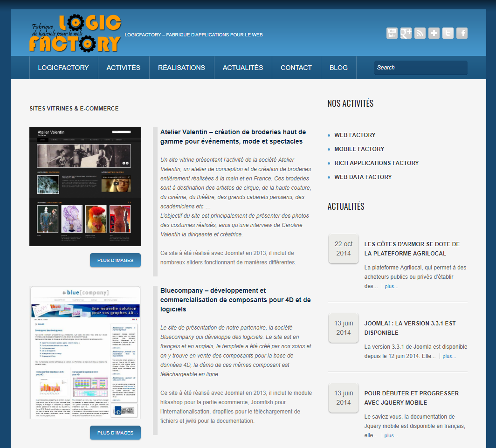Open the BLOG menu item
The height and width of the screenshot is (448, 496).
[x=338, y=68]
